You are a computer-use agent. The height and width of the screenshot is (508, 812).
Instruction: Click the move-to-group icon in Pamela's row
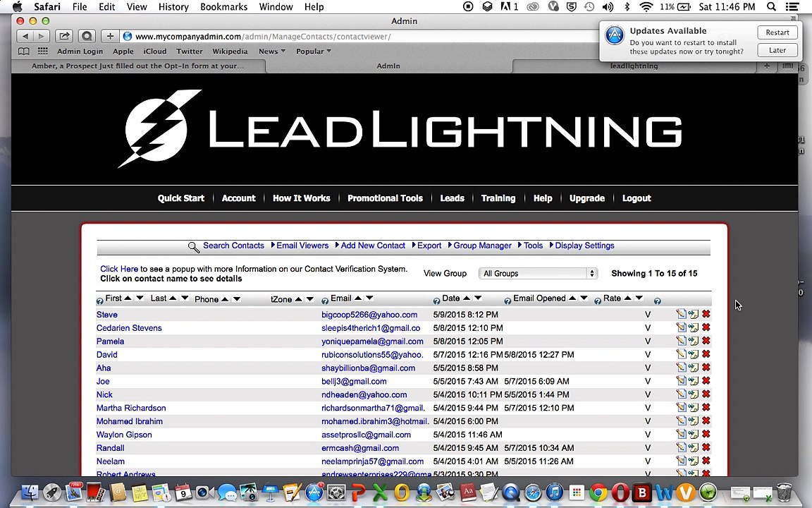click(694, 341)
